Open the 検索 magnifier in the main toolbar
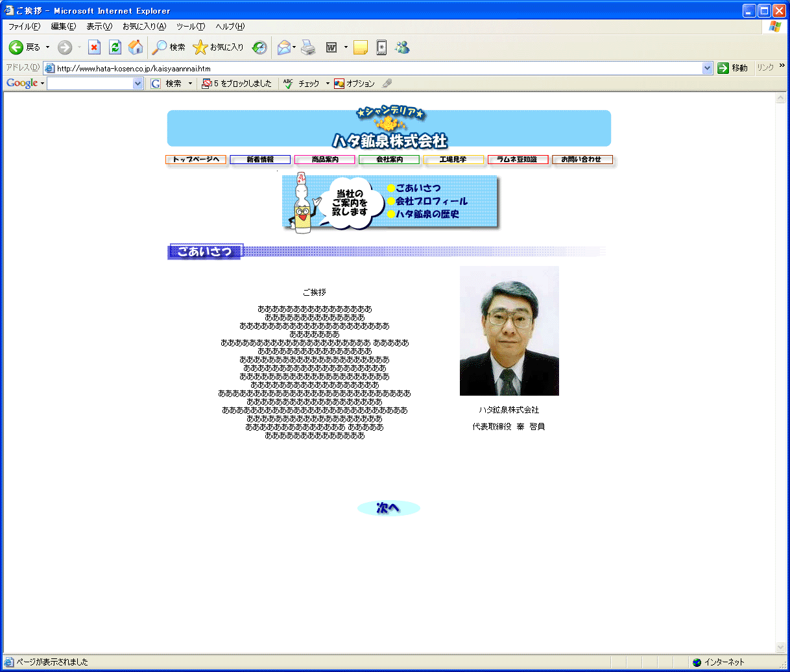Image resolution: width=790 pixels, height=672 pixels. [x=168, y=47]
